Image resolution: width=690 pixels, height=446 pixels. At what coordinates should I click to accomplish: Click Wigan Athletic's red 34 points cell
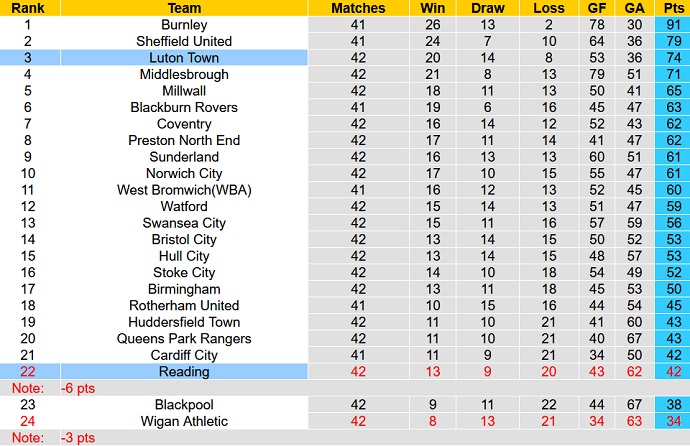pyautogui.click(x=672, y=421)
